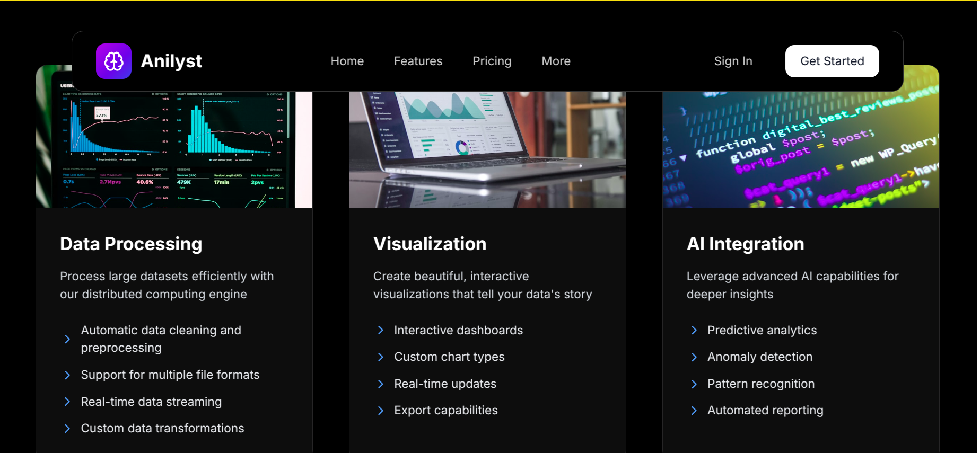The height and width of the screenshot is (453, 980).
Task: Select 'Predictive analytics' text
Action: click(x=762, y=331)
